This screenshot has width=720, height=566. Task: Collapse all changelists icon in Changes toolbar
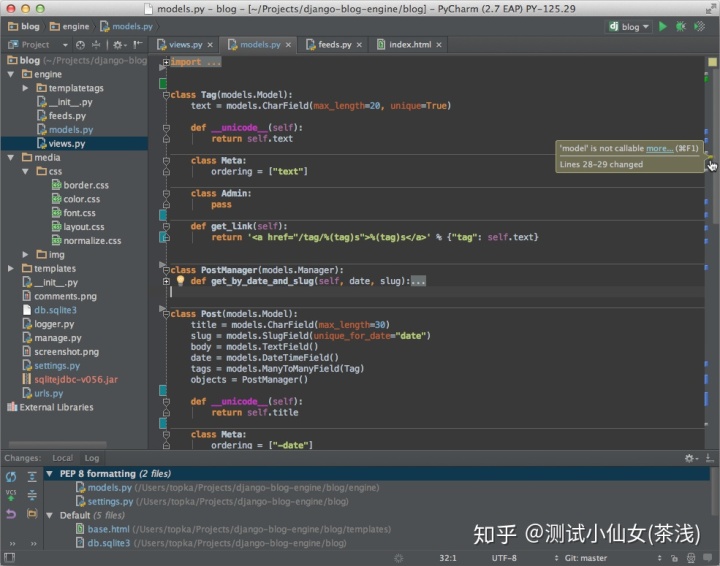[x=32, y=495]
